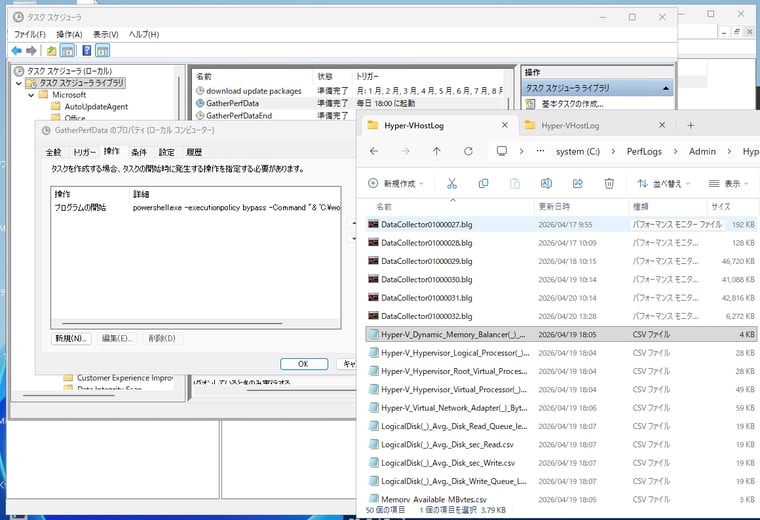Image resolution: width=760 pixels, height=520 pixels.
Task: Click the Copy icon in Explorer toolbar
Action: point(483,183)
